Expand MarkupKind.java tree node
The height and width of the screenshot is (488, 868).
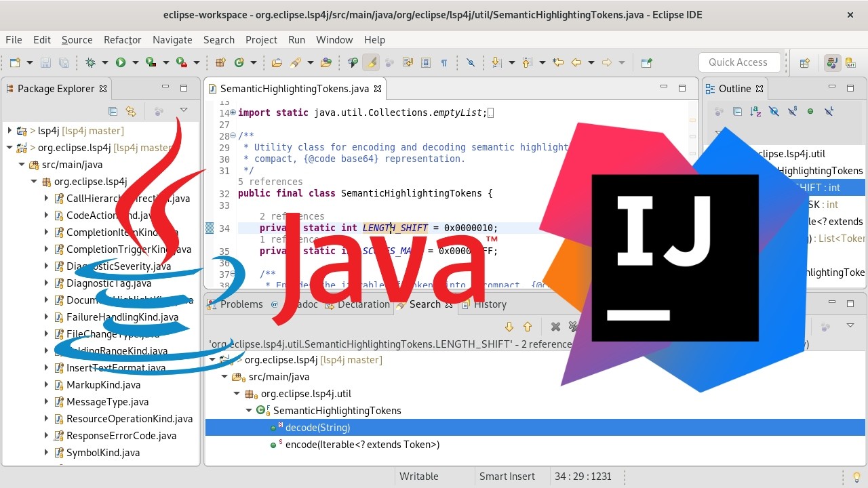click(46, 385)
